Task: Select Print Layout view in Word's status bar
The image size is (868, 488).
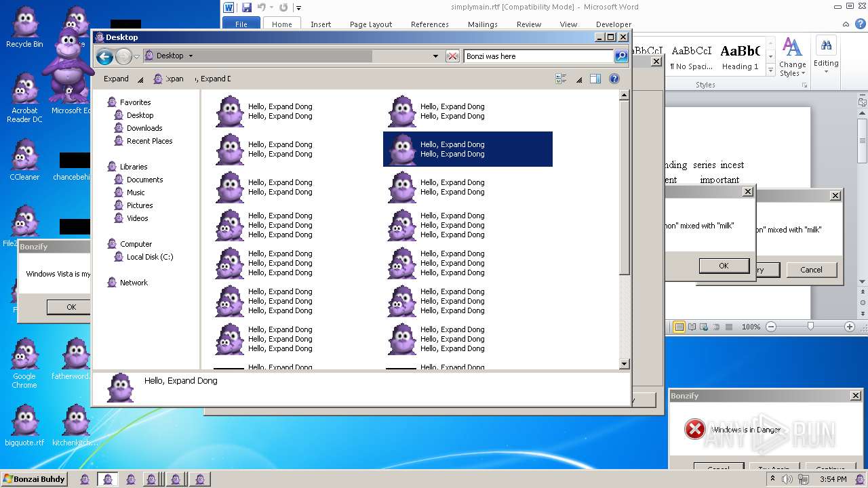Action: click(x=679, y=327)
